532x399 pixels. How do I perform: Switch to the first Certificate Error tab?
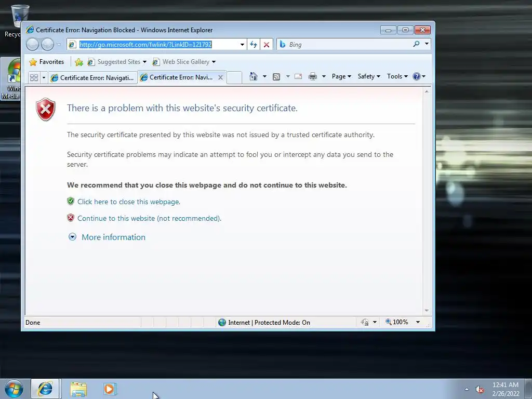tap(92, 78)
